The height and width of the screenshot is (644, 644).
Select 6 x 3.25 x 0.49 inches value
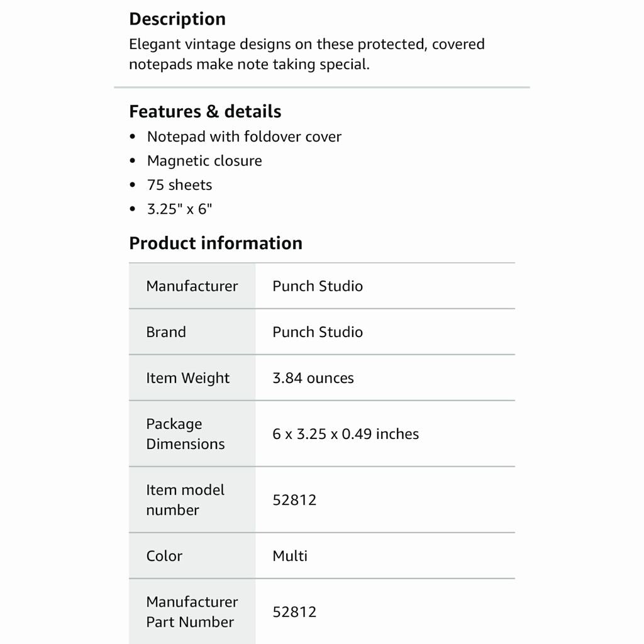point(345,434)
